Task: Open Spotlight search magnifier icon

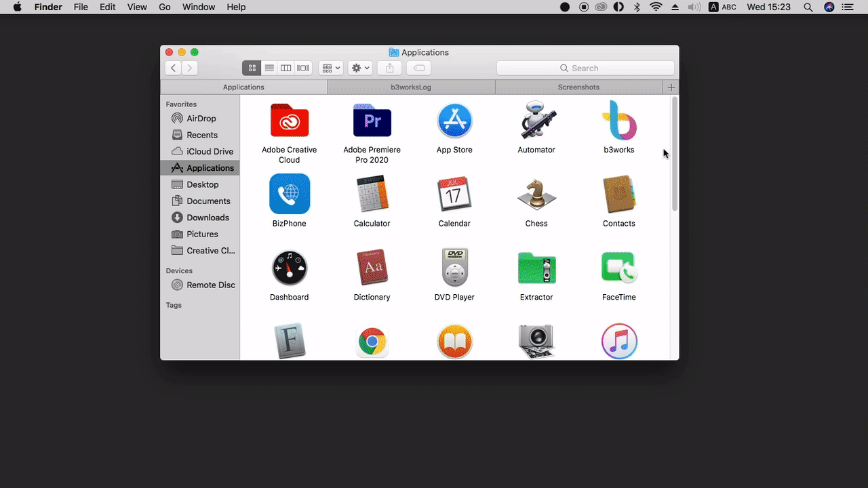Action: coord(808,7)
